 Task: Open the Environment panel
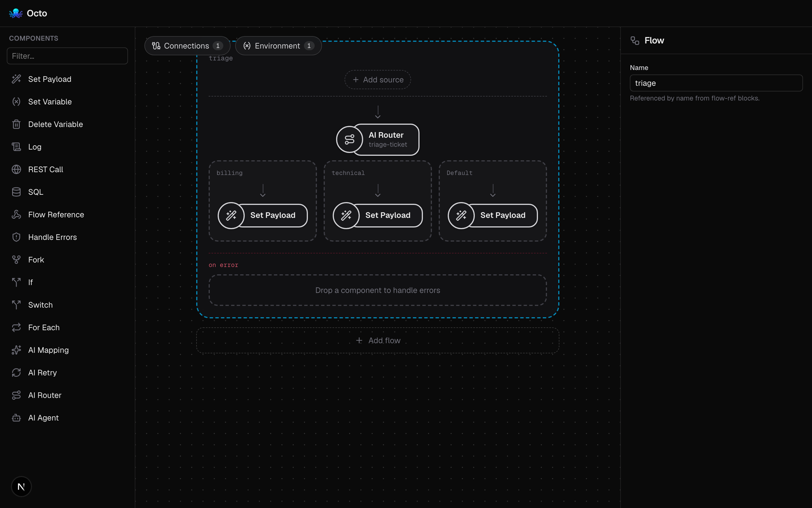click(x=278, y=46)
